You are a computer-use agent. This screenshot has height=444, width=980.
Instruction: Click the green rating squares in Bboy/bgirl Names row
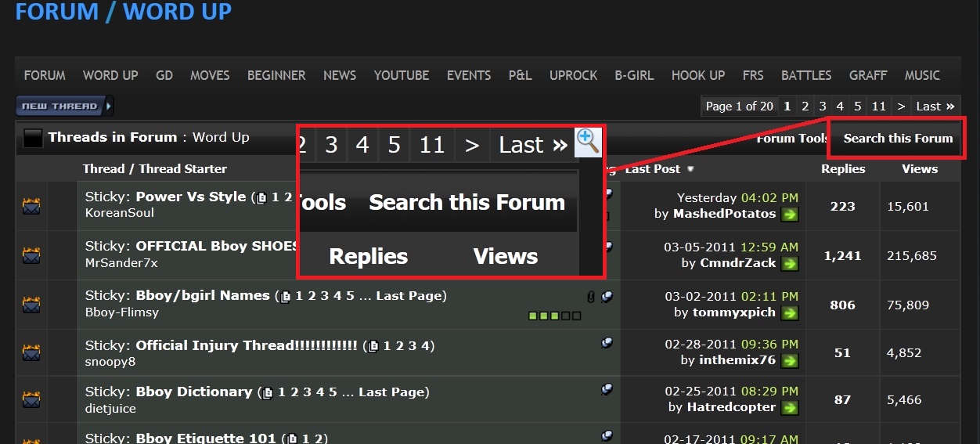click(x=555, y=316)
